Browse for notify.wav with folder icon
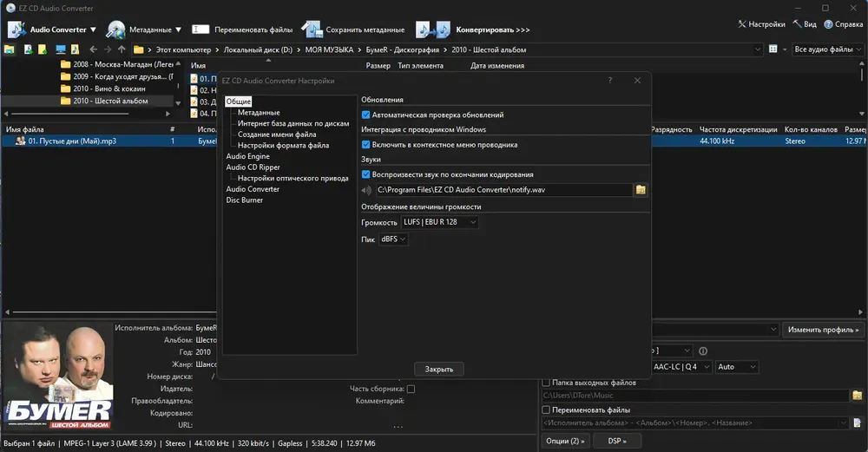This screenshot has height=452, width=868. click(x=641, y=190)
